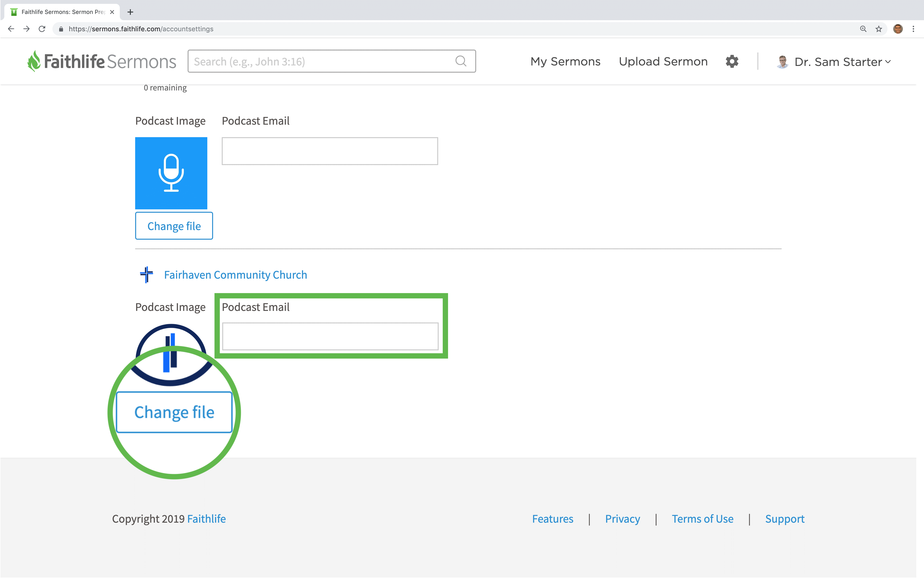This screenshot has height=578, width=924.
Task: Focus the Fairhaven Podcast Email field
Action: point(330,336)
